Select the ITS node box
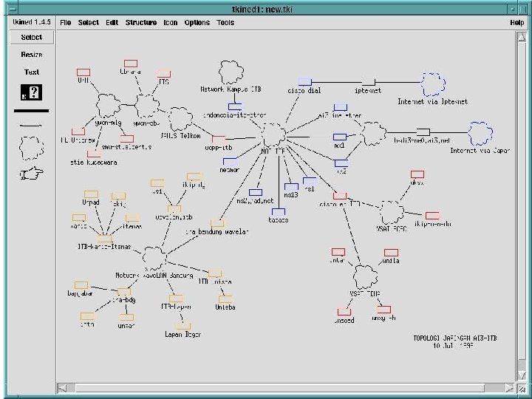The image size is (532, 399). pos(163,74)
